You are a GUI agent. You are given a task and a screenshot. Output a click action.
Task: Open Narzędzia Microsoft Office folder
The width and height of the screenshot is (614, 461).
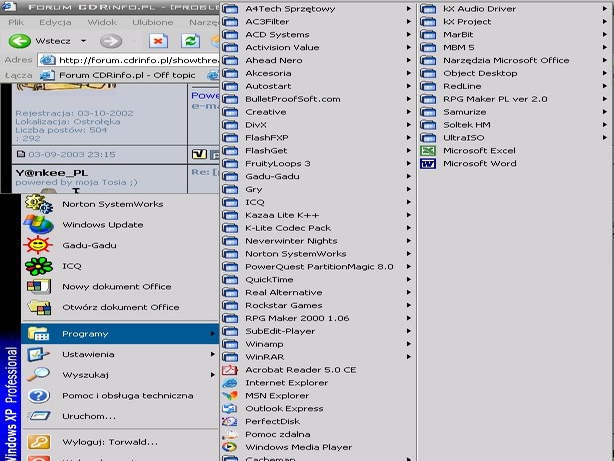point(515,60)
